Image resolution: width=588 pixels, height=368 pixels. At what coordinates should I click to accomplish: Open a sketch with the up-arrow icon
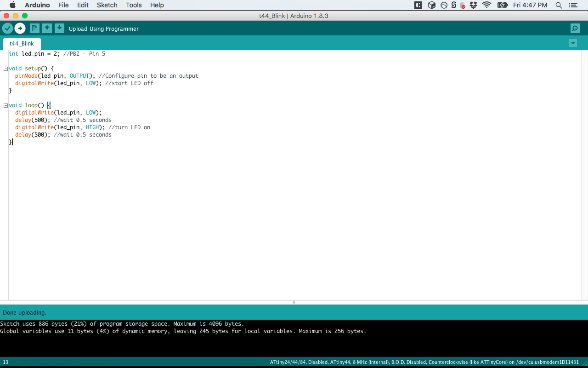point(47,29)
